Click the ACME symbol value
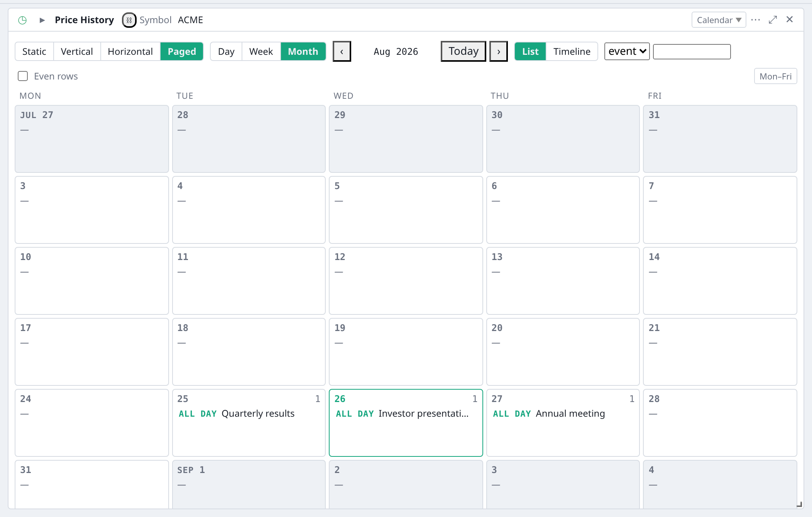This screenshot has height=517, width=812. [x=191, y=20]
